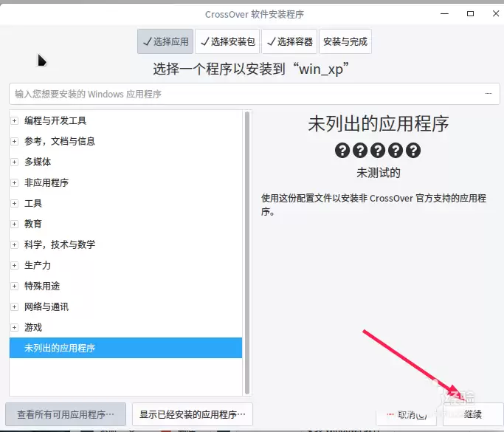Click the 继续 button

click(473, 414)
